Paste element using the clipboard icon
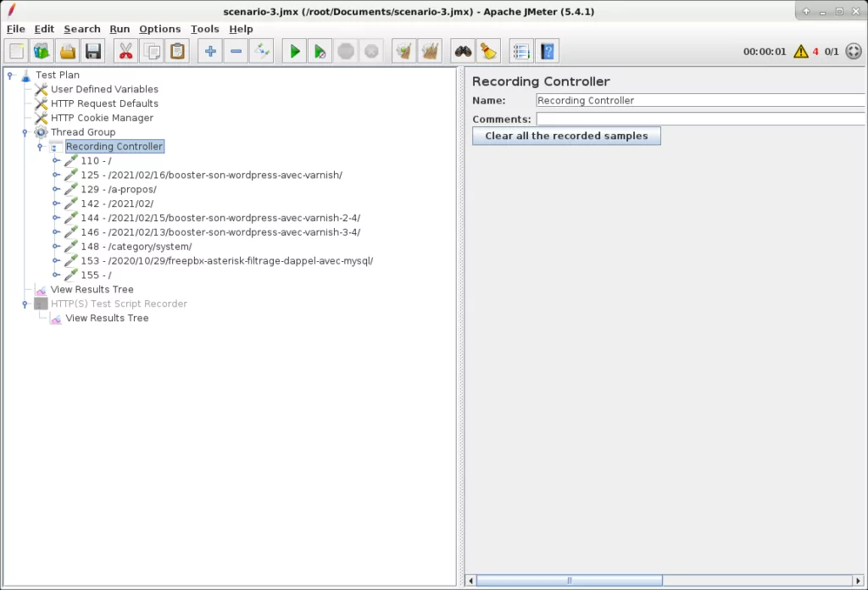Screen dimensions: 868x590 (177, 52)
